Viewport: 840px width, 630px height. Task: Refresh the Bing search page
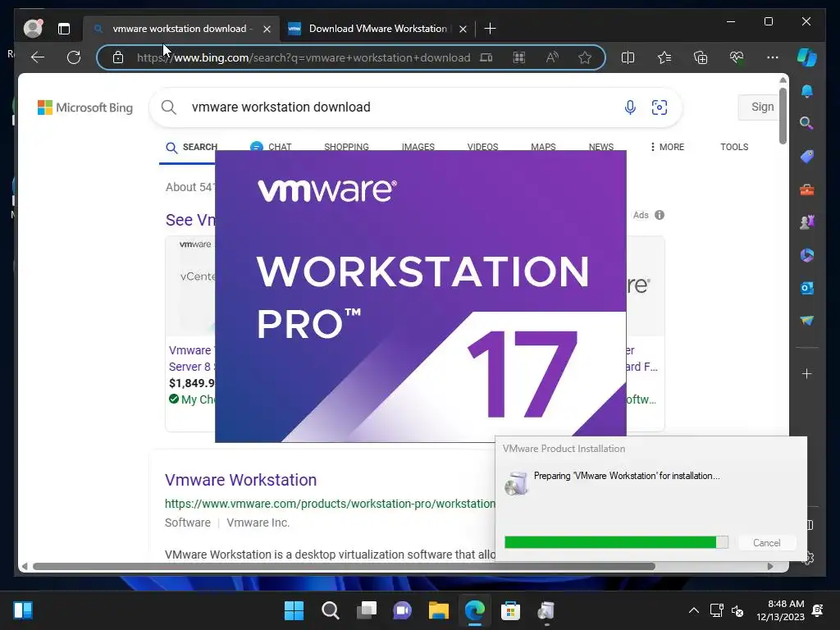[x=74, y=57]
